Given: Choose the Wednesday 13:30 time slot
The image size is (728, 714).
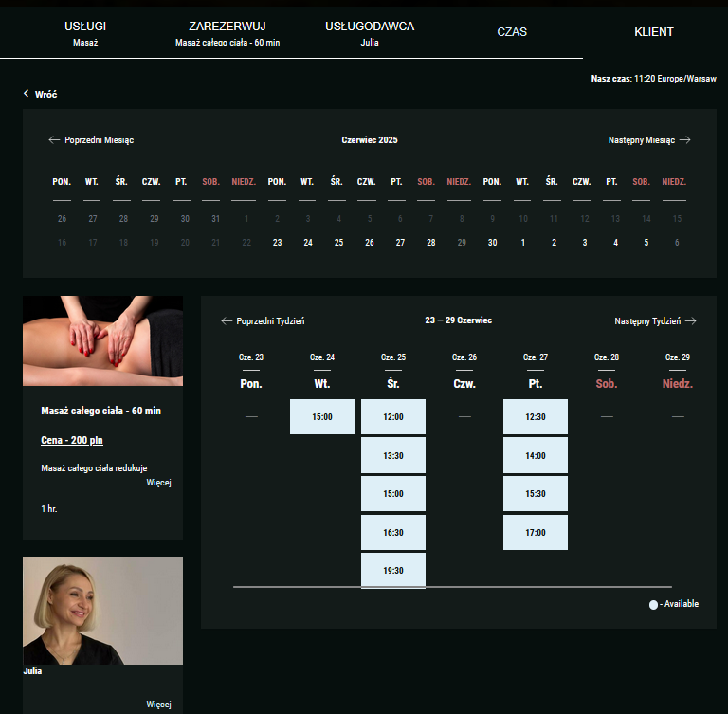Looking at the screenshot, I should [393, 455].
